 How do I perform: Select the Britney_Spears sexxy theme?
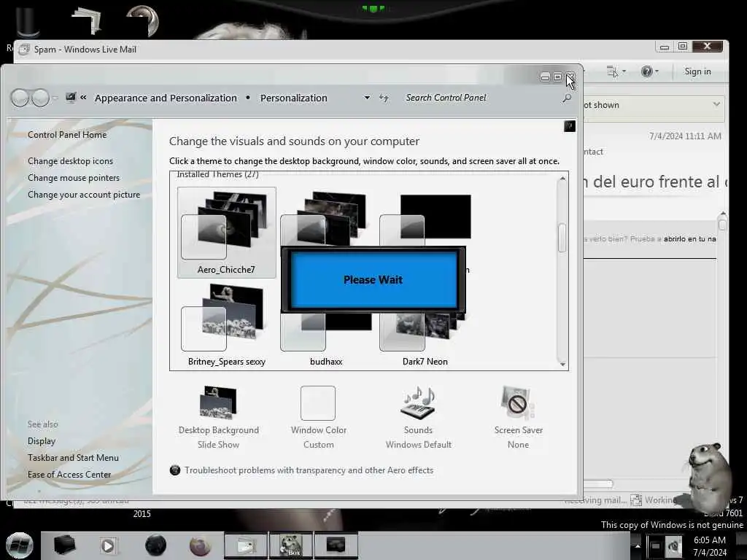[226, 325]
